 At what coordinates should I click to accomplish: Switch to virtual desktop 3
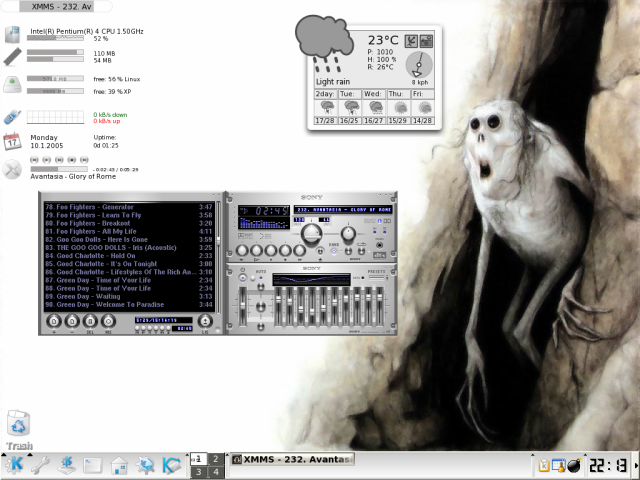pos(199,472)
